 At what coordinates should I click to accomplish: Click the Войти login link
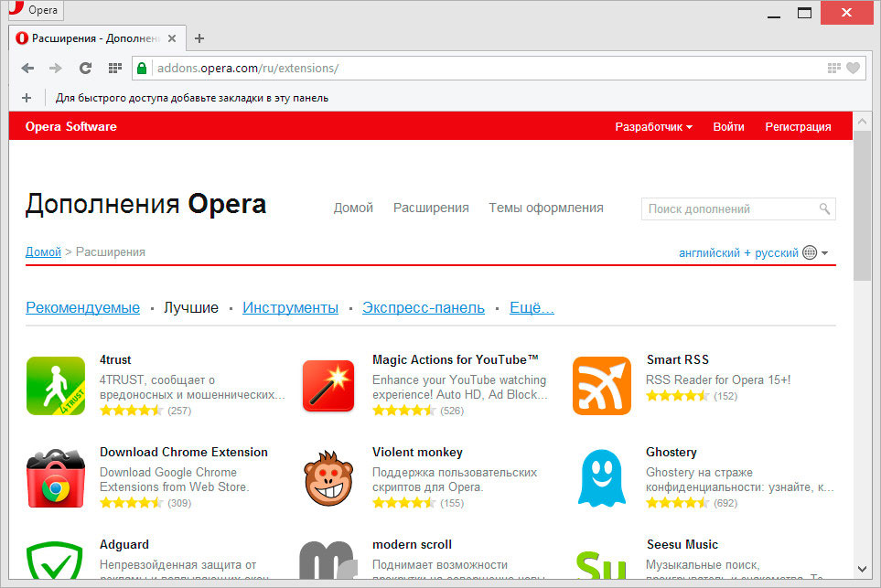tap(728, 127)
